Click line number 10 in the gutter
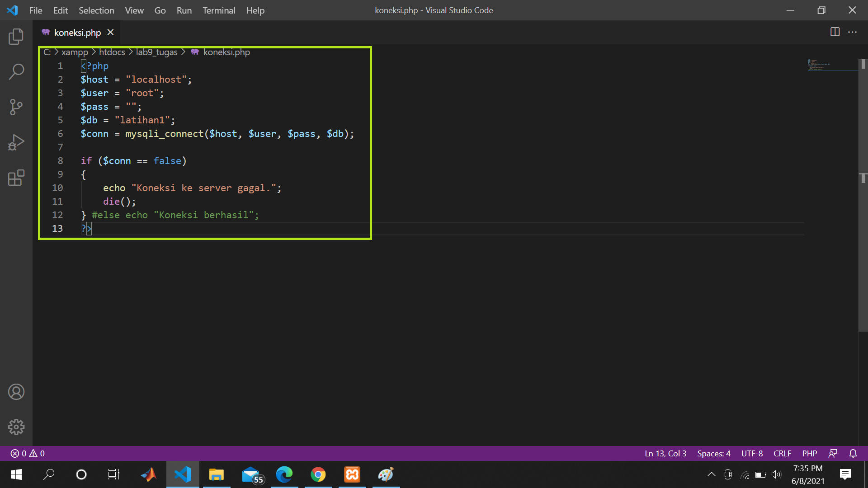Viewport: 868px width, 488px height. tap(57, 188)
